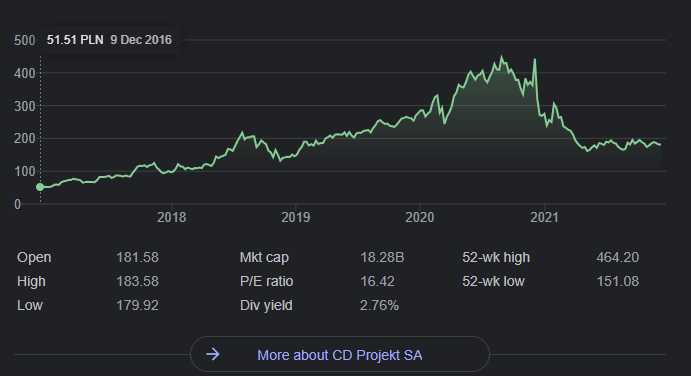Image resolution: width=691 pixels, height=376 pixels.
Task: Click the 500 y-axis label
Action: 24,41
